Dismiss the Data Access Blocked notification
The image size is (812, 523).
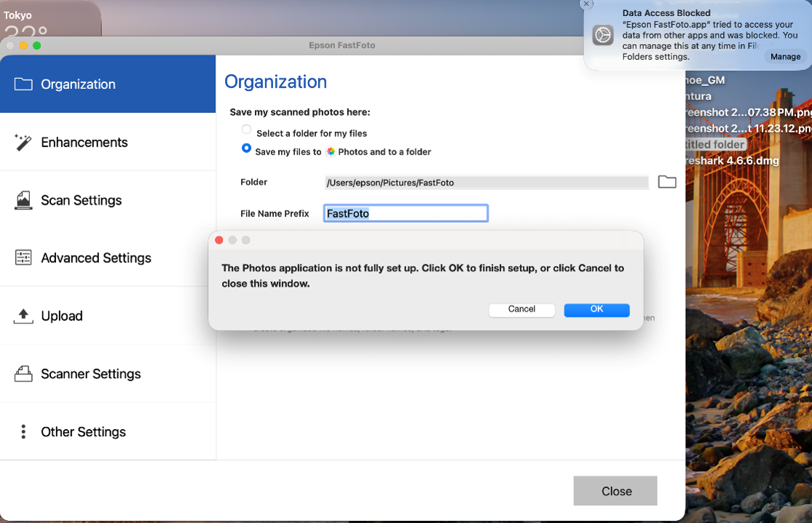point(586,4)
